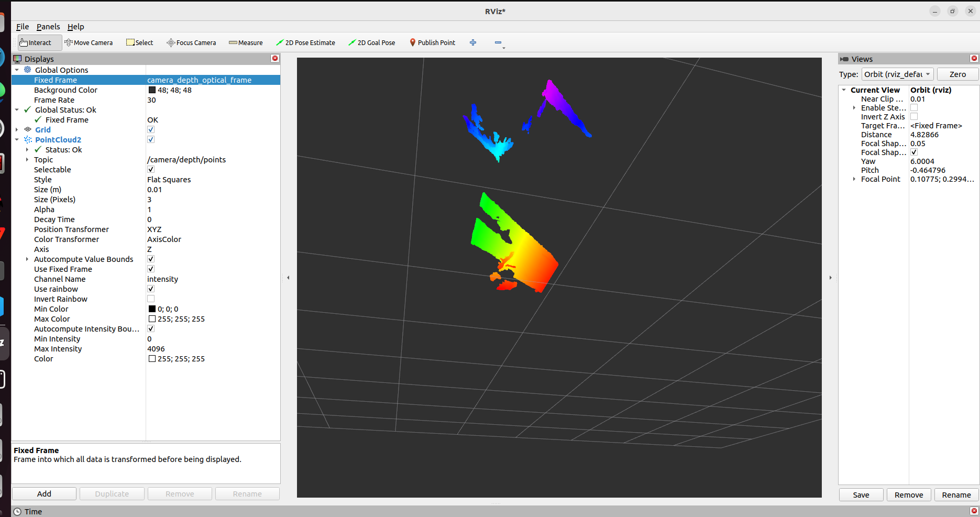The height and width of the screenshot is (517, 980).
Task: Click the Rename view button
Action: 956,494
